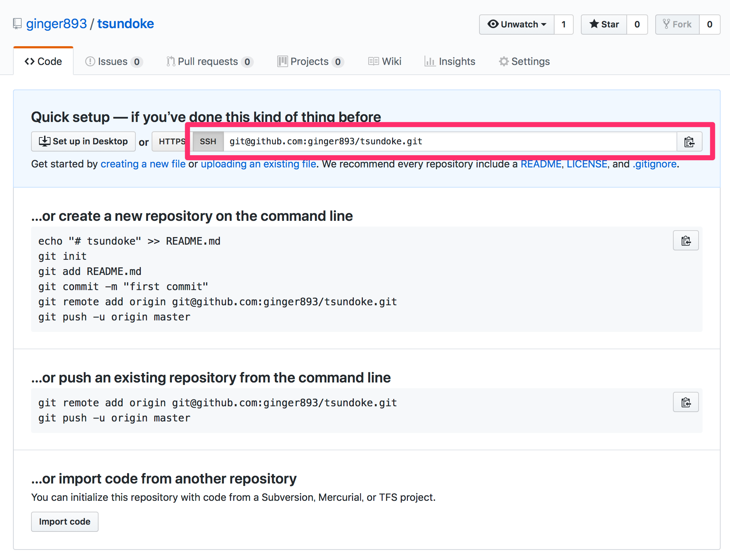The height and width of the screenshot is (560, 730).
Task: Open the Insights tab
Action: [450, 62]
